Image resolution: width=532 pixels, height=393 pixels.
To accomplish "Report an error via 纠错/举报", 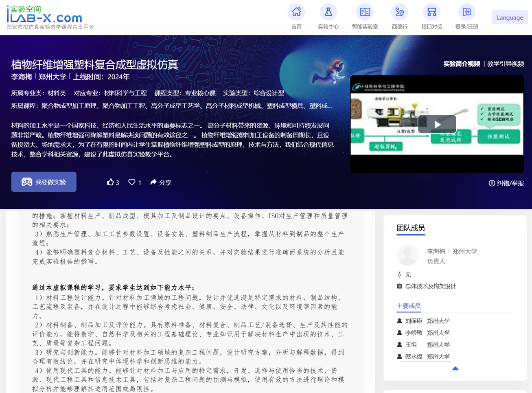I will pos(506,183).
